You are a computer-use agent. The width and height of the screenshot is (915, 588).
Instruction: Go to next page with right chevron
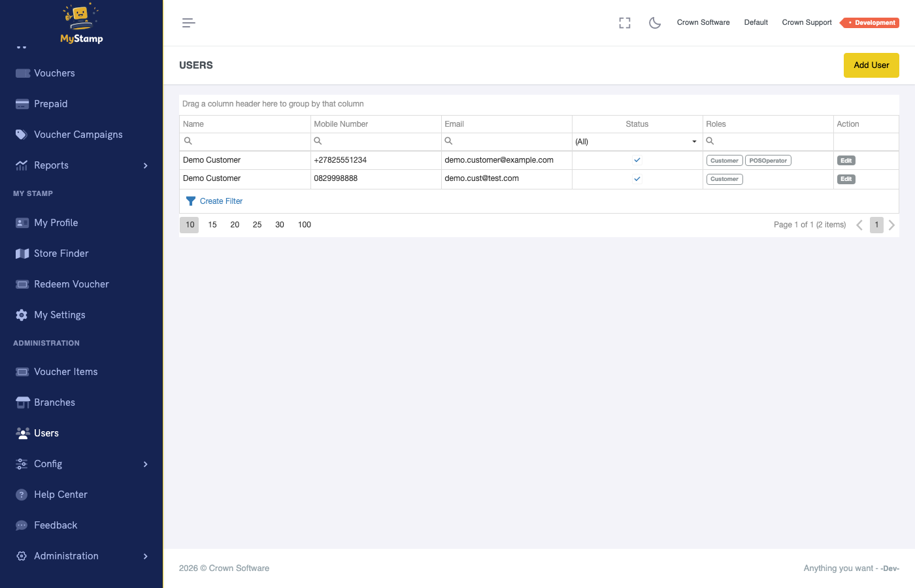point(891,225)
